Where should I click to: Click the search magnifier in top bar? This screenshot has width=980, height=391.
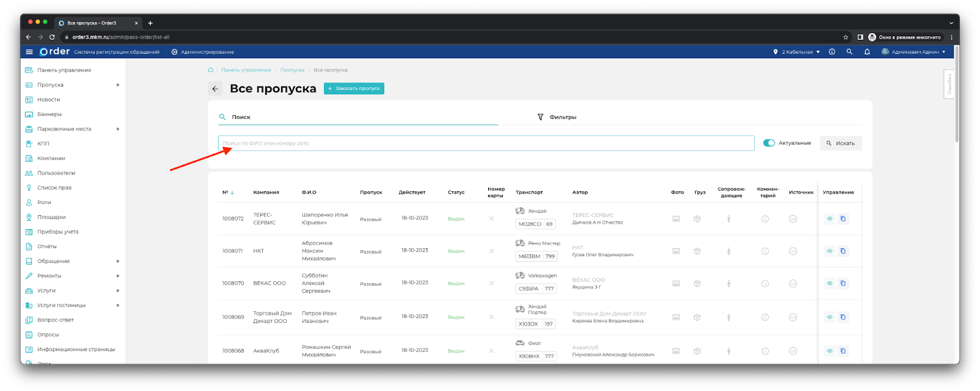tap(849, 52)
